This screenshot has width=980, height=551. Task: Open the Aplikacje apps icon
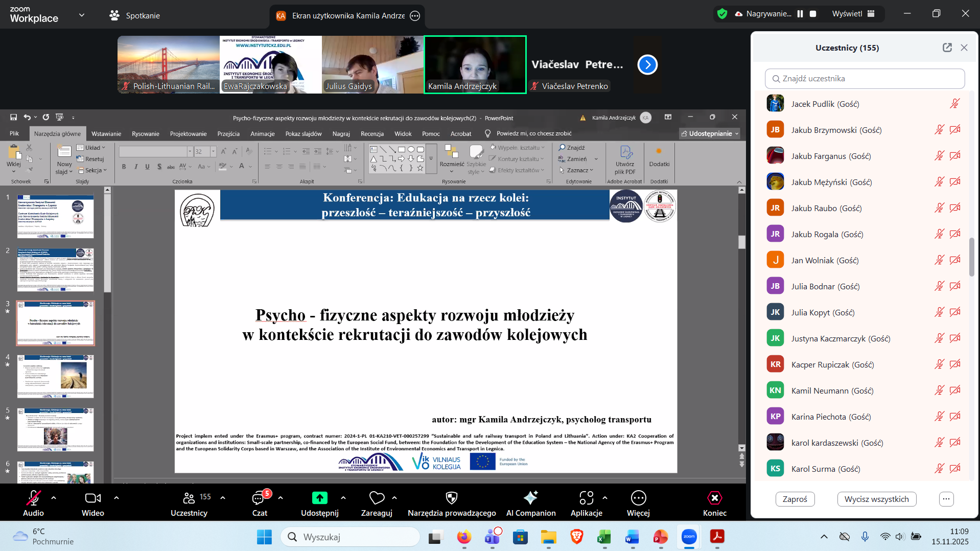(x=586, y=498)
